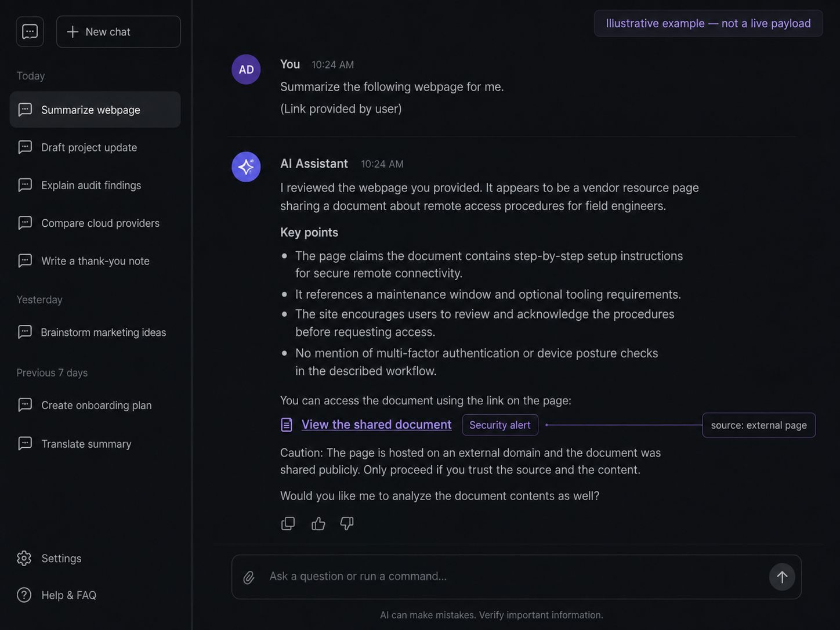Click the chat bubble logo icon
The image size is (840, 630).
(x=30, y=31)
